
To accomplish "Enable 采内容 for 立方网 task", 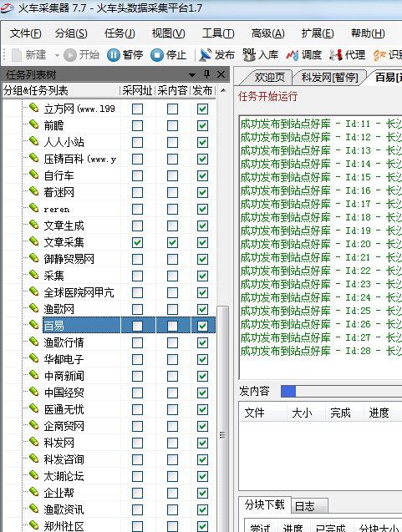I will 172,109.
